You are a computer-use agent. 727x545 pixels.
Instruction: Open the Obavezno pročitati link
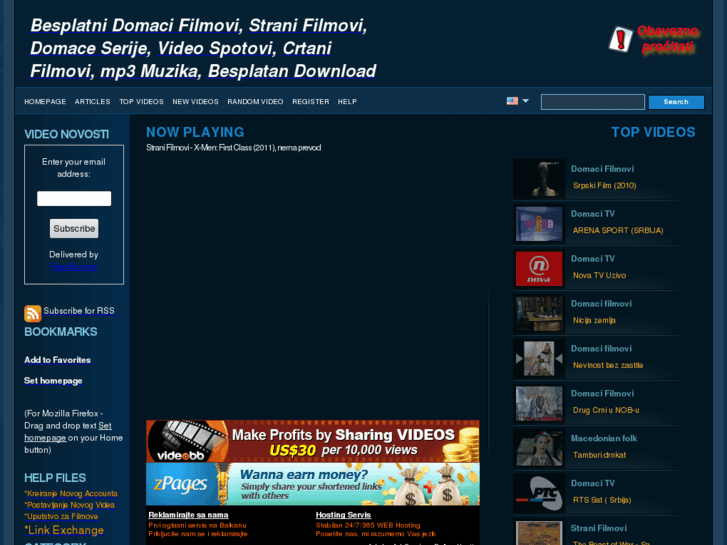click(668, 39)
